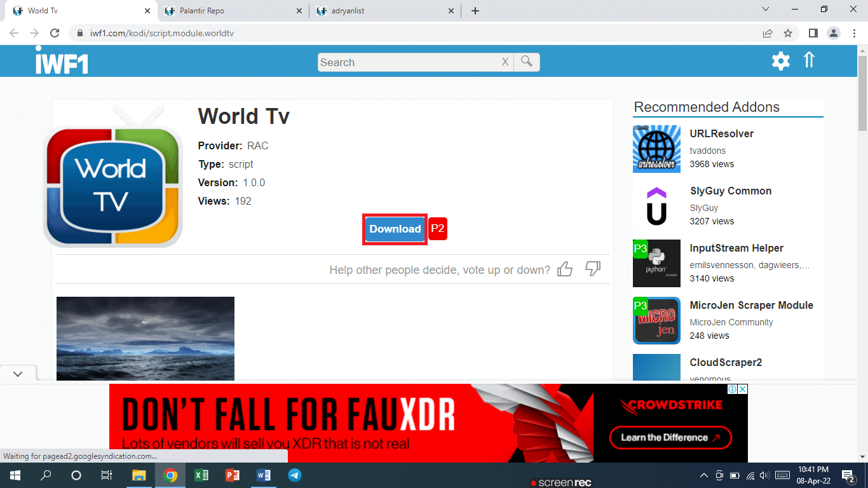Open the Chrome share page icon
This screenshot has width=868, height=488.
click(x=768, y=33)
